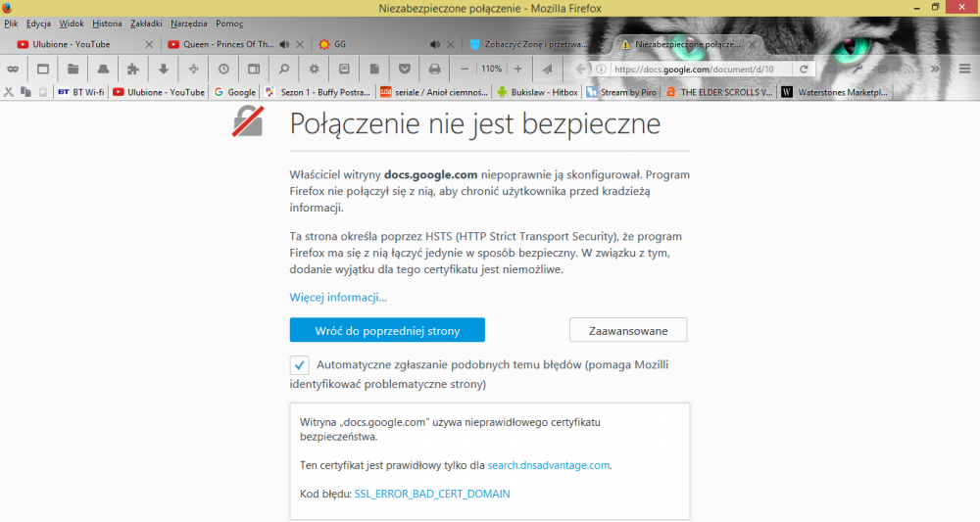Open Ulubione - YouTube bookmark in bookmarks toolbar

[159, 92]
